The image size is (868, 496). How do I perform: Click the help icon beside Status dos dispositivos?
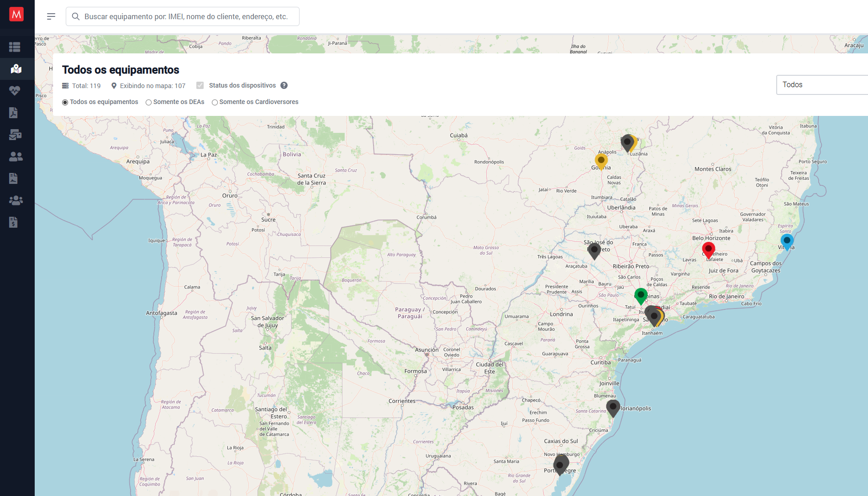coord(284,85)
